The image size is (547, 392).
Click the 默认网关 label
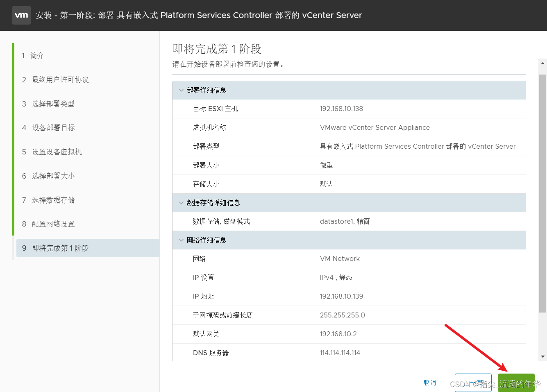pos(206,334)
